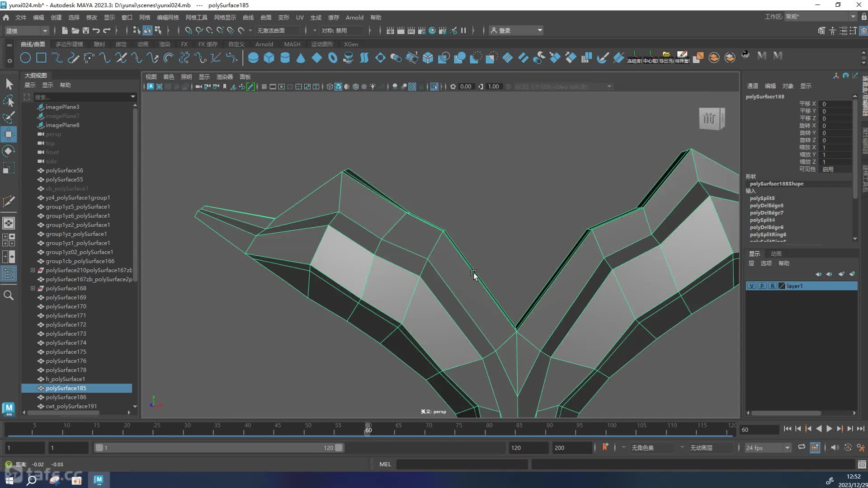This screenshot has width=868, height=488.
Task: Open Maya from the Windows taskbar
Action: point(99,480)
